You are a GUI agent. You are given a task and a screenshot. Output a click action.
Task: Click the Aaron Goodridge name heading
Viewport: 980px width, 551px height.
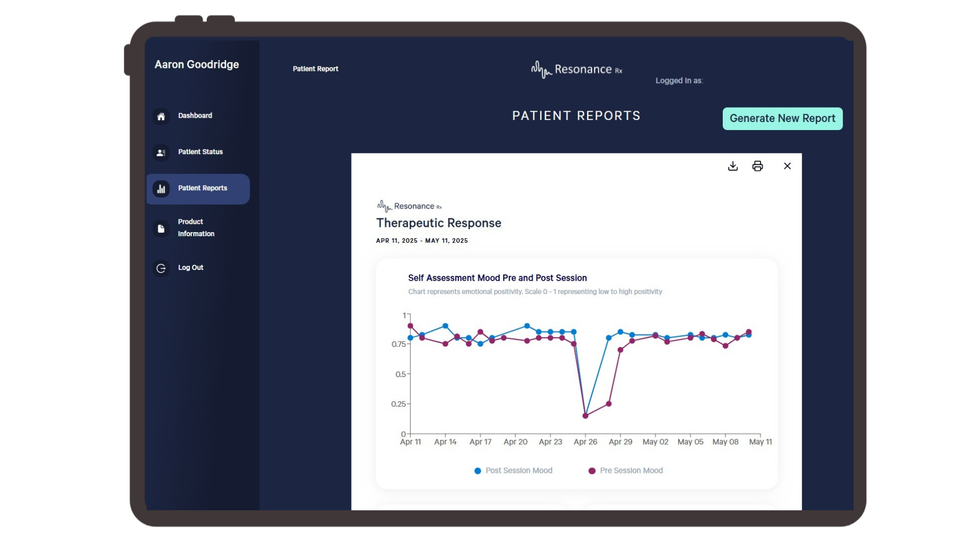[x=197, y=64]
